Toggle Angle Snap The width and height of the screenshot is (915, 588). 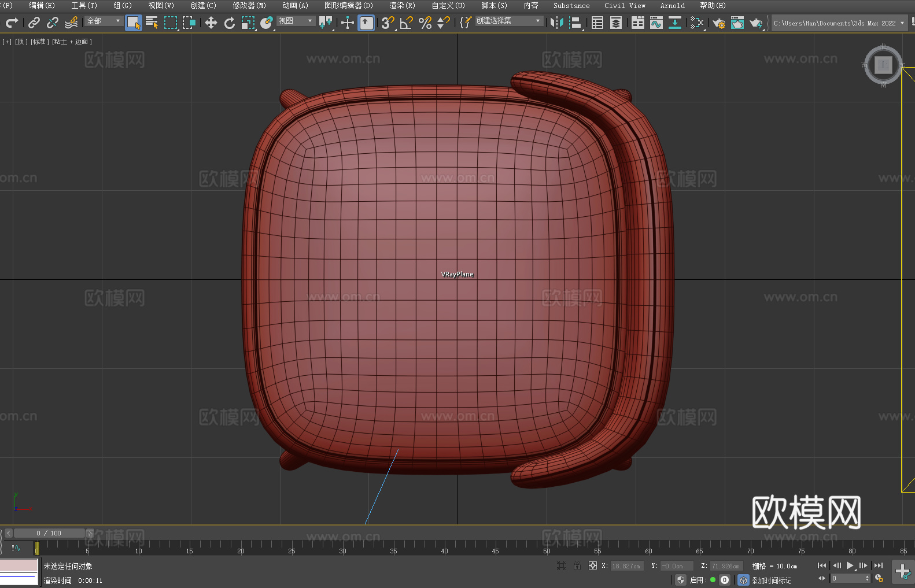pos(407,23)
